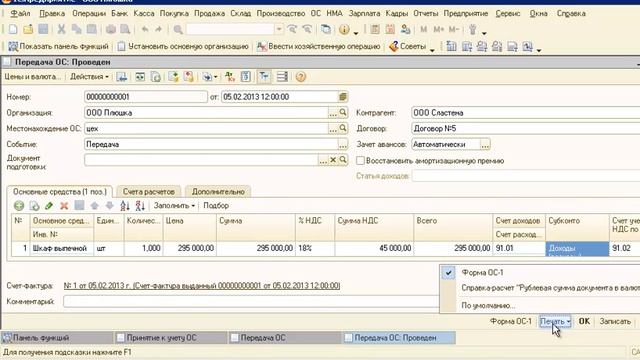Viewport: 640px width, 360px height.
Task: Open the Заполнить dropdown
Action: tap(174, 206)
